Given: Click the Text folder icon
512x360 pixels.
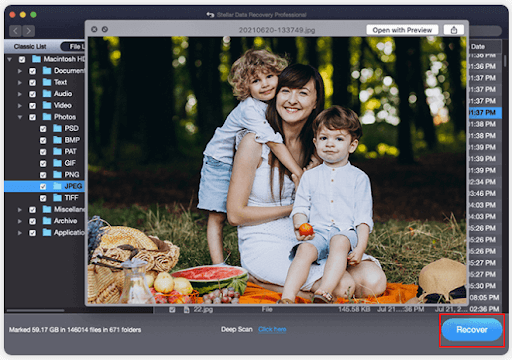Looking at the screenshot, I should [x=47, y=82].
